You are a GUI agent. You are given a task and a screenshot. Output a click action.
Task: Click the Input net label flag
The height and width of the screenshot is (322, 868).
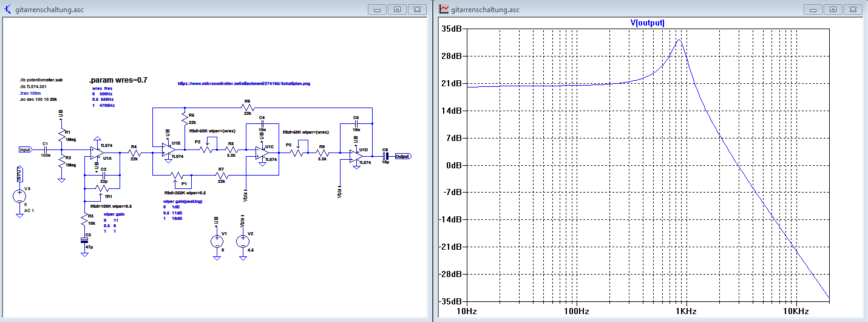[x=25, y=149]
